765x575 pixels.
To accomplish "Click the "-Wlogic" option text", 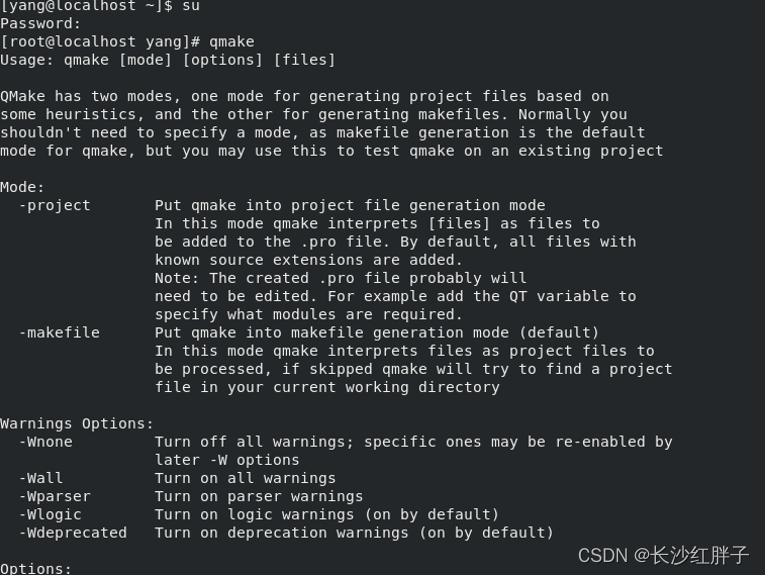I will [x=50, y=514].
